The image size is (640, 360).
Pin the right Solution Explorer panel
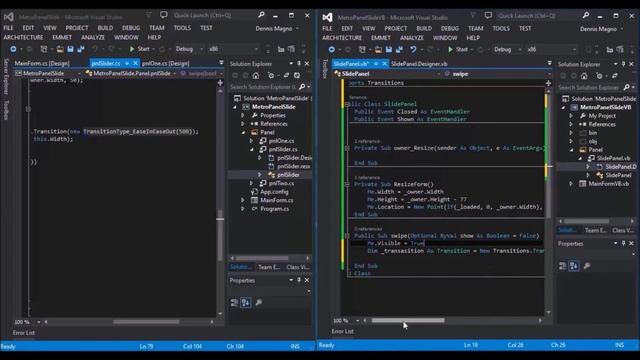[x=624, y=64]
